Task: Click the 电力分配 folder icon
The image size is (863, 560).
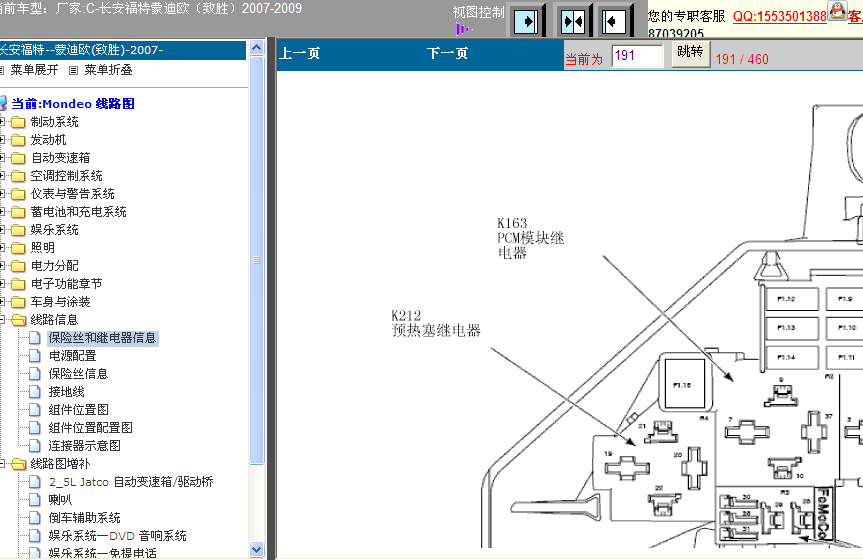Action: 18,266
